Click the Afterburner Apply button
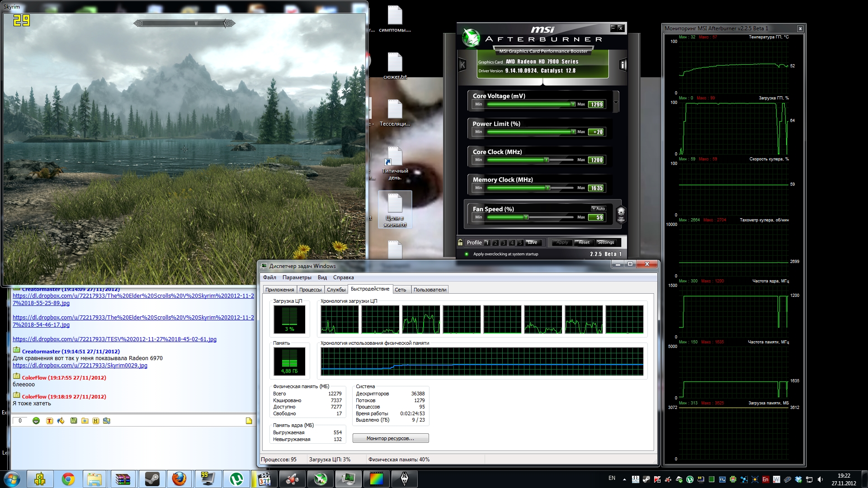This screenshot has width=868, height=488. (562, 243)
